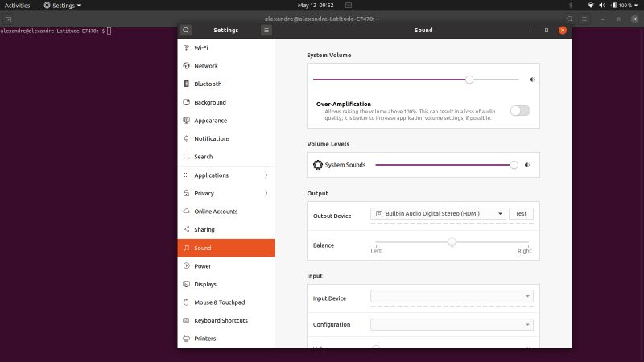Toggle the Over-Amplification switch
This screenshot has width=644, height=362.
point(520,111)
